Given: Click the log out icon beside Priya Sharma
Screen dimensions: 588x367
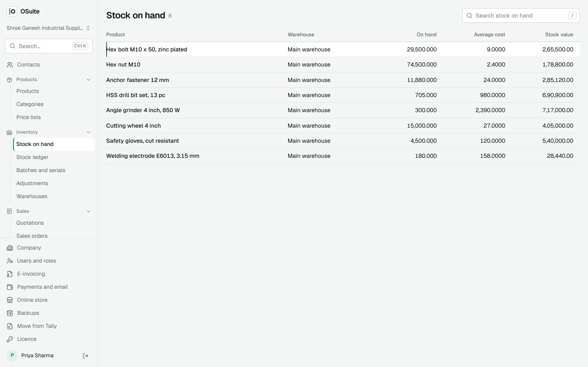Looking at the screenshot, I should pos(86,356).
